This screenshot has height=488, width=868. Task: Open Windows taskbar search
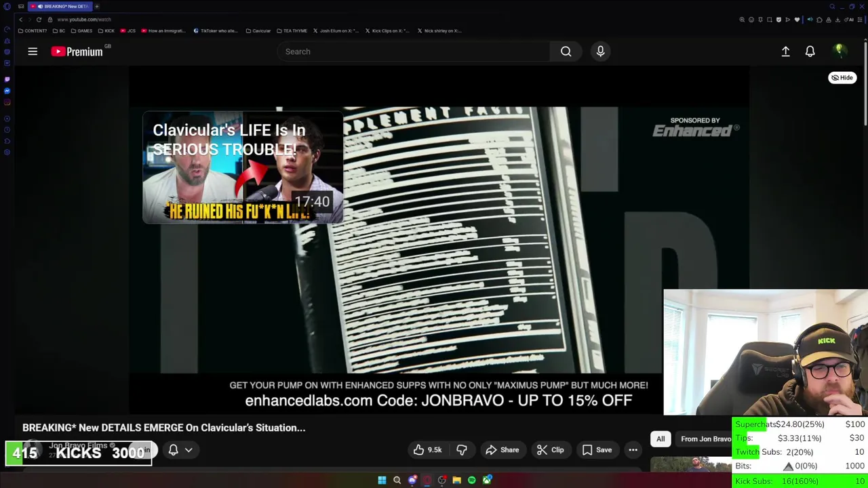click(x=397, y=480)
